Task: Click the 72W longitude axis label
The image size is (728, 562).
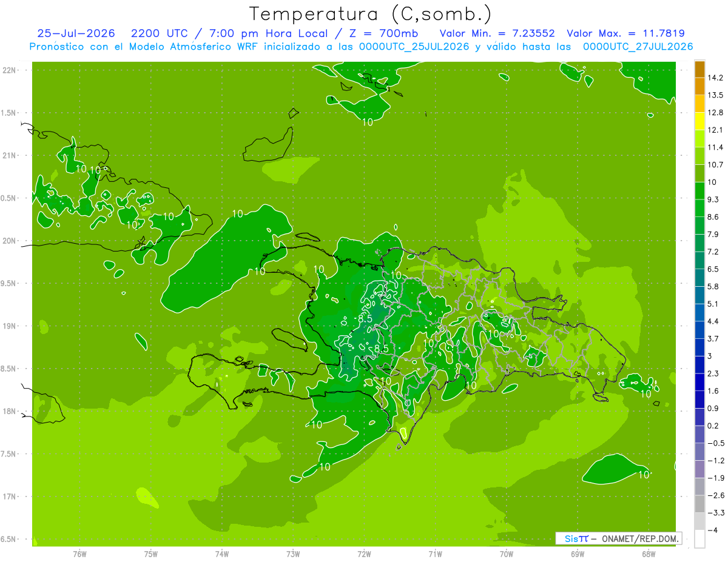Action: (x=364, y=554)
